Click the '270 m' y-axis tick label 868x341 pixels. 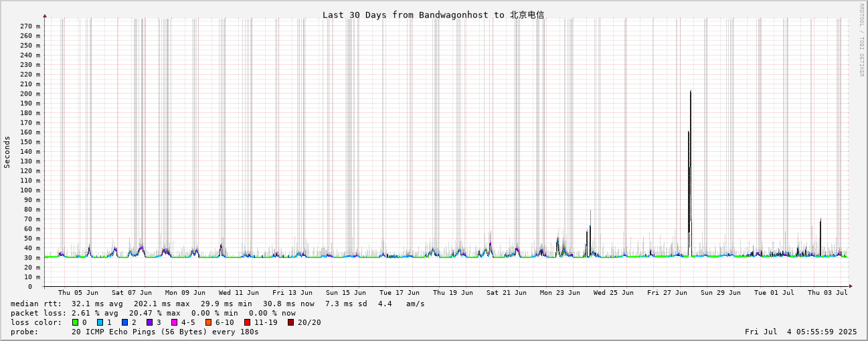[x=29, y=26]
